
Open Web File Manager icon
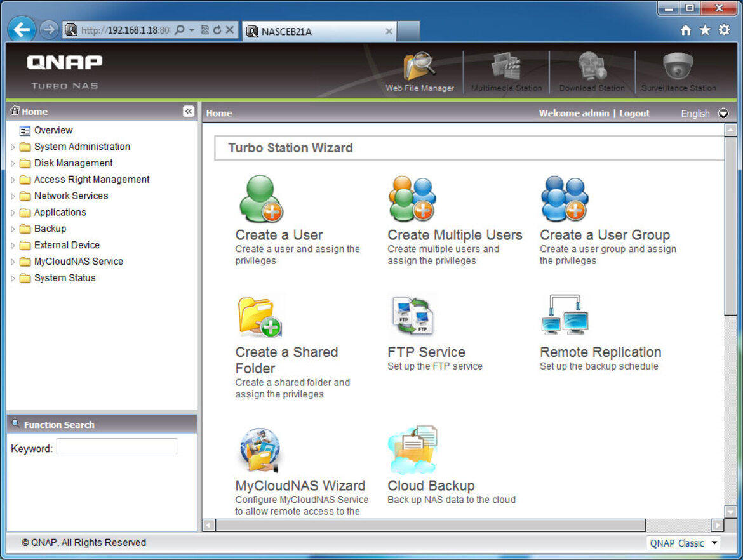coord(419,67)
